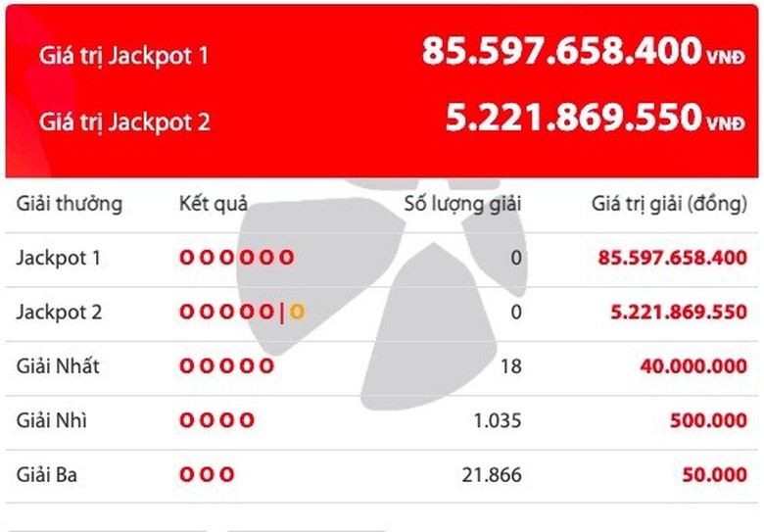The width and height of the screenshot is (764, 532).
Task: Click the six red balls for Jackpot 1
Action: pos(236,259)
